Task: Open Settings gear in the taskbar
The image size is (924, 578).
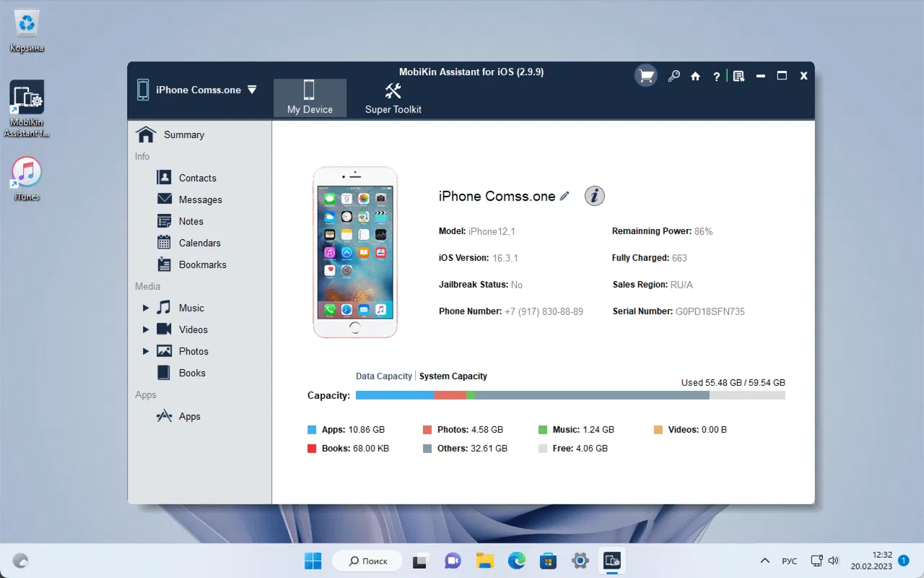Action: [580, 561]
